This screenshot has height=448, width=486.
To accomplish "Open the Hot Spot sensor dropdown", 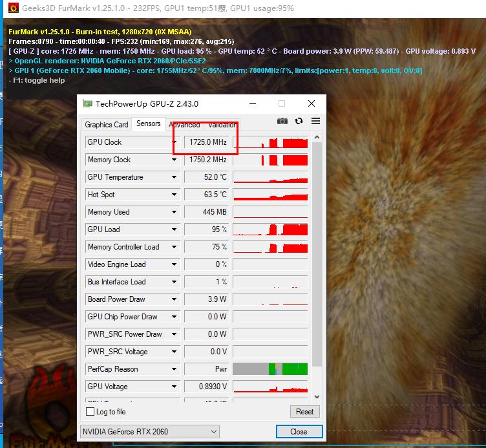I will 174,195.
